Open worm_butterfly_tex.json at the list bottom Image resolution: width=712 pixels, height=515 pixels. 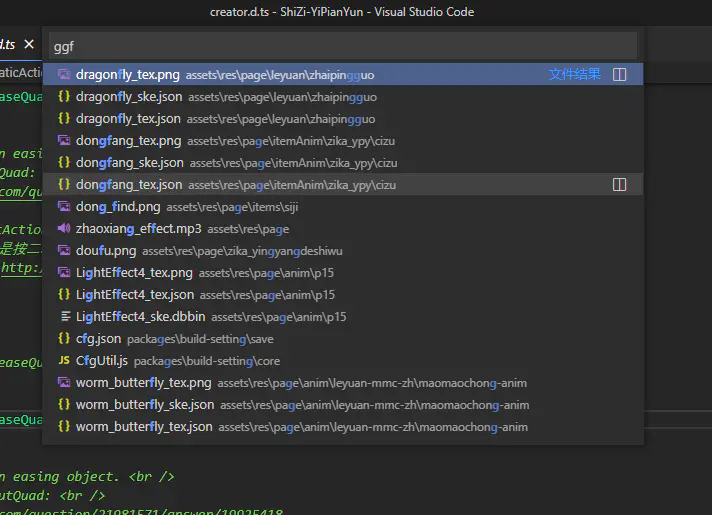point(144,427)
